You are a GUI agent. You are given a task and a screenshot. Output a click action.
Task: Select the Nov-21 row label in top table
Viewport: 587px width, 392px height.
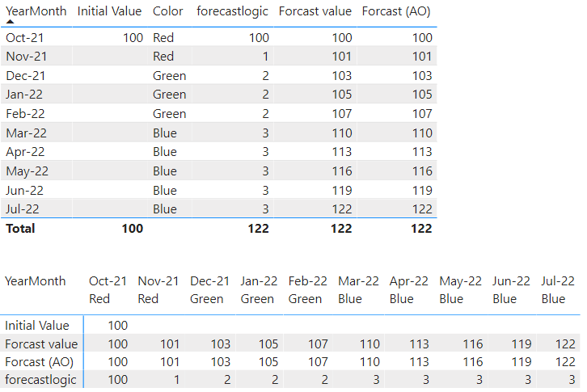point(26,57)
